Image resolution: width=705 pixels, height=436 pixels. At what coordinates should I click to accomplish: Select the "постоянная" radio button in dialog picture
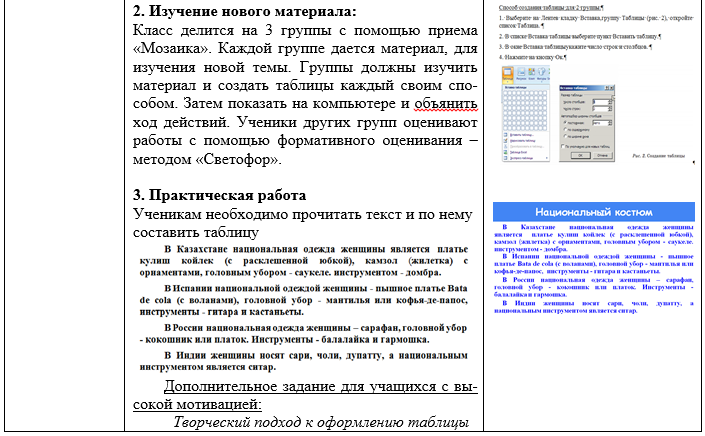point(565,123)
